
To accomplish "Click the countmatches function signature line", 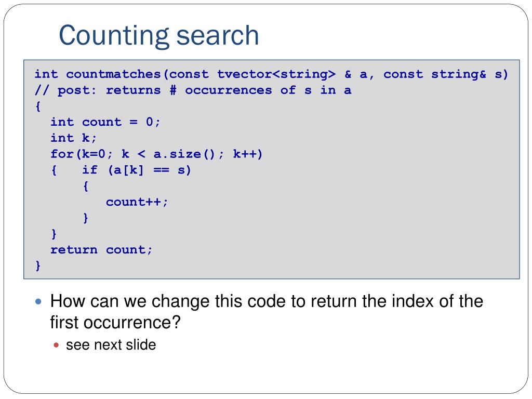I will coord(271,74).
